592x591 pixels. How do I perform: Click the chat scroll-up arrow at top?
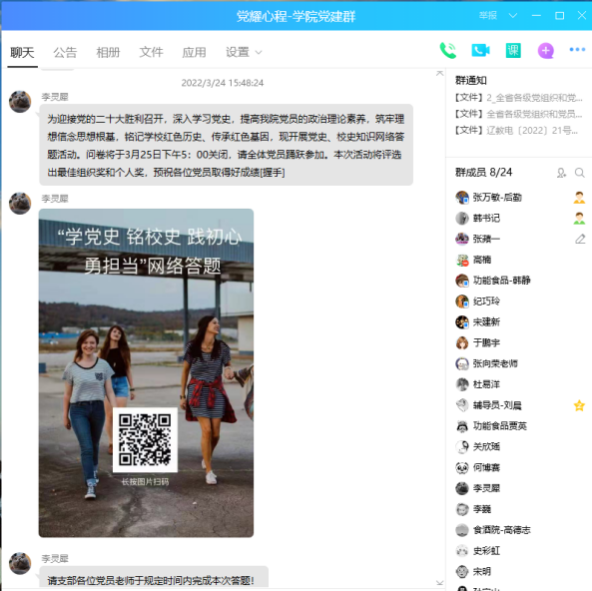coord(439,73)
